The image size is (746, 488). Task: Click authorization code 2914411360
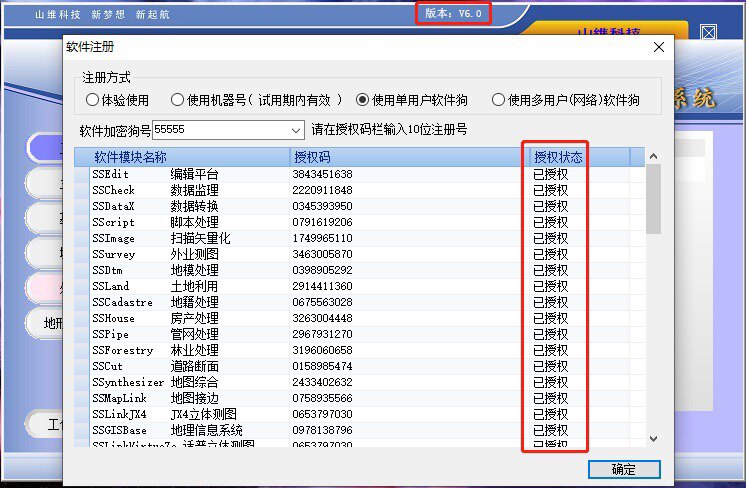323,286
